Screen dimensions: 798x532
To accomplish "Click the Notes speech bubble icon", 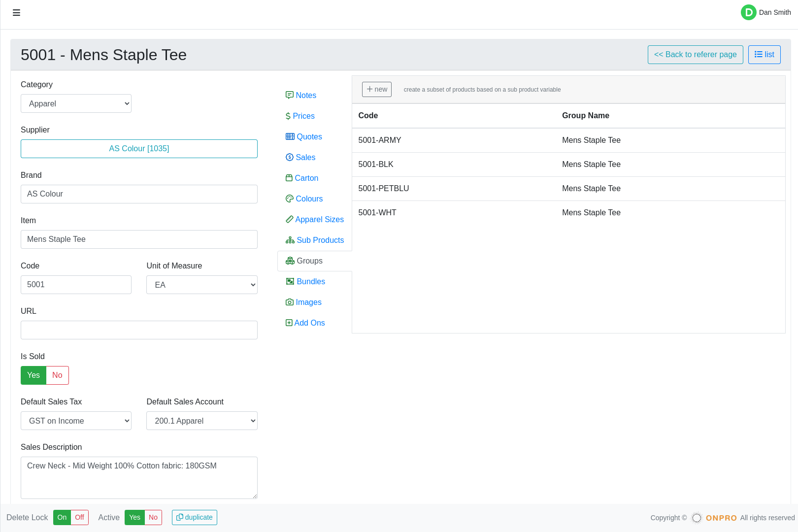I will [290, 95].
